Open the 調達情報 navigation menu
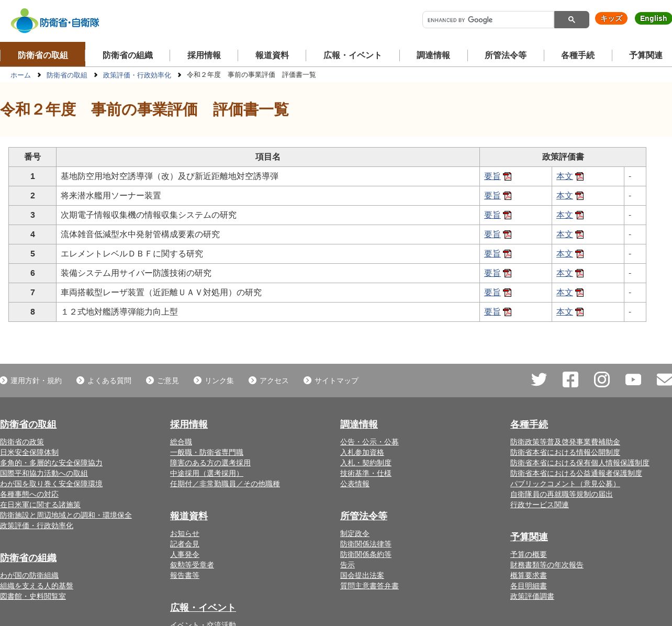 (433, 55)
